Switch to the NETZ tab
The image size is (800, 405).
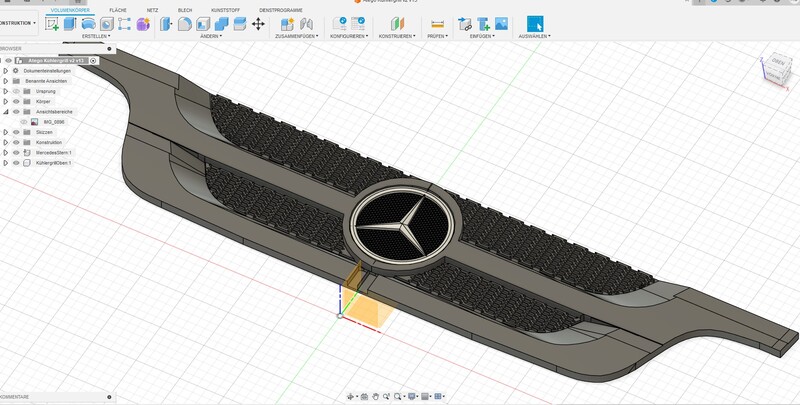point(152,10)
